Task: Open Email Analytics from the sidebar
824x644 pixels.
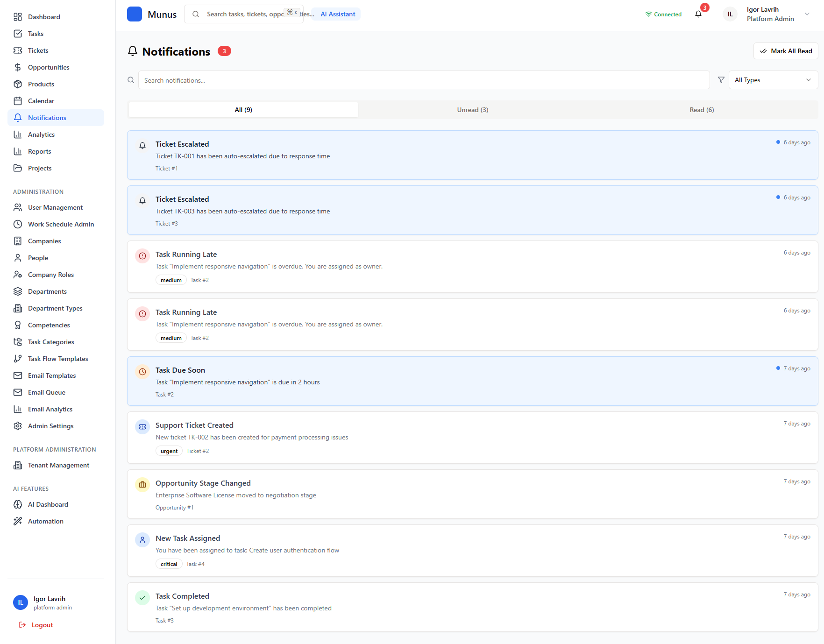Action: coord(49,409)
